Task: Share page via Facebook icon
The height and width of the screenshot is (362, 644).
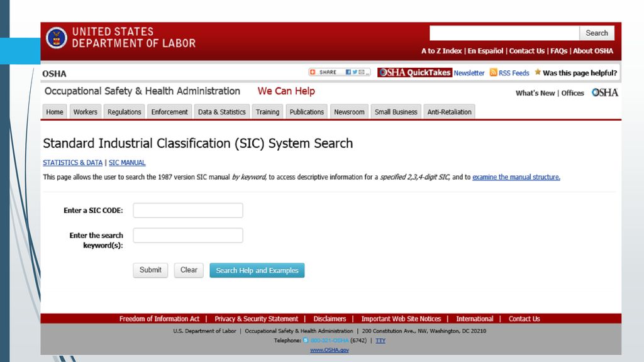Action: pyautogui.click(x=348, y=72)
